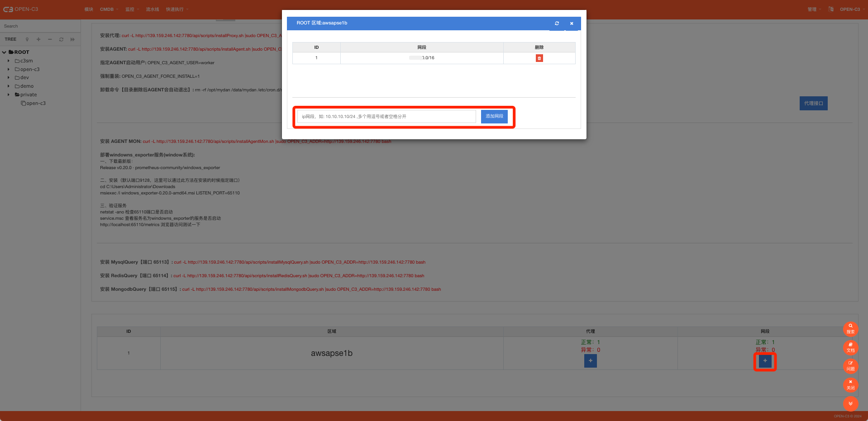Open the 管理 dropdown menu
Image resolution: width=868 pixels, height=421 pixels.
[x=814, y=9]
